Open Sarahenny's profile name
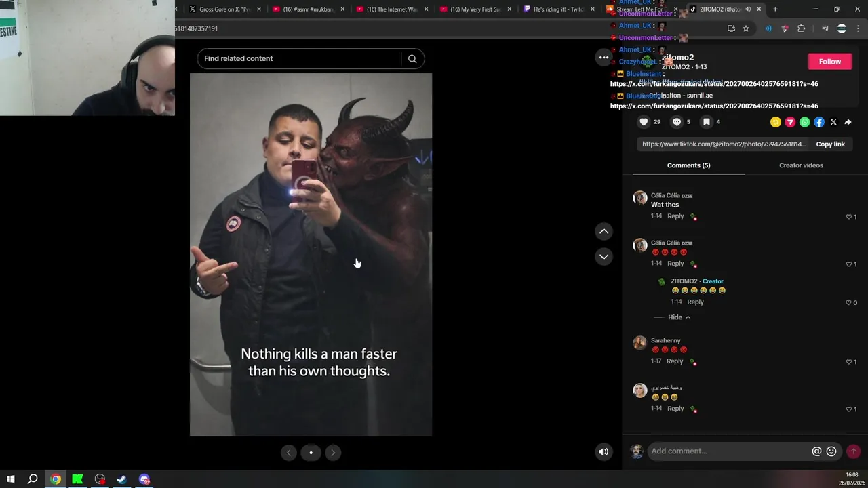The image size is (868, 488). (x=665, y=340)
